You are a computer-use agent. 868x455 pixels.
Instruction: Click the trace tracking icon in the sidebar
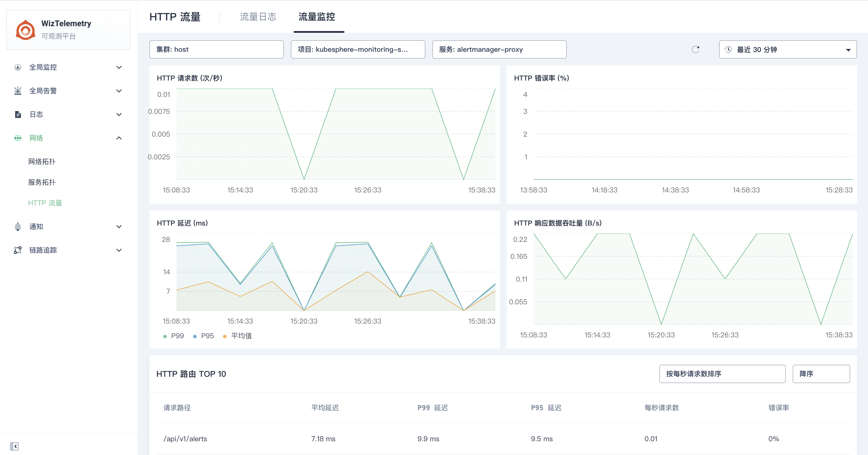coord(18,250)
